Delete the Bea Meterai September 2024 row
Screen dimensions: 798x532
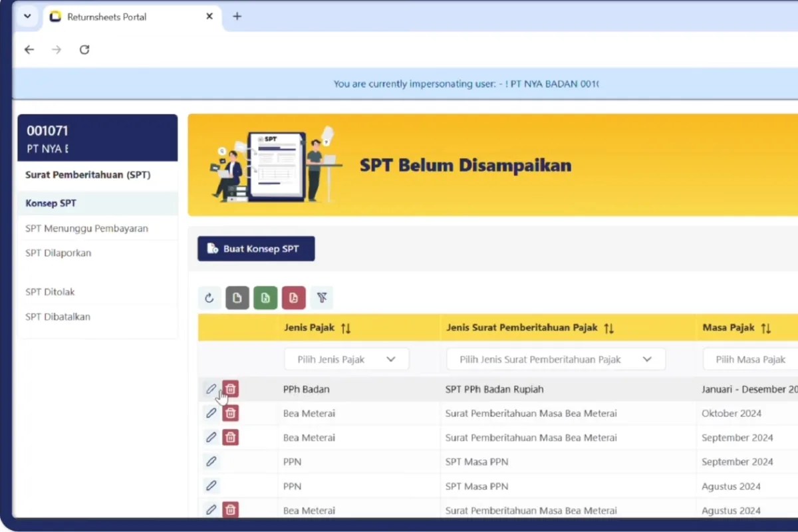(x=230, y=437)
